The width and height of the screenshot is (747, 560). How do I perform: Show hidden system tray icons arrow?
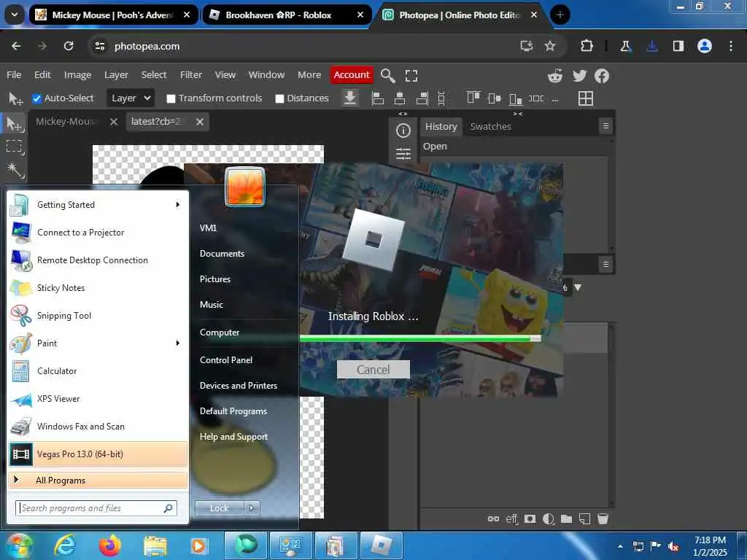[x=620, y=546]
